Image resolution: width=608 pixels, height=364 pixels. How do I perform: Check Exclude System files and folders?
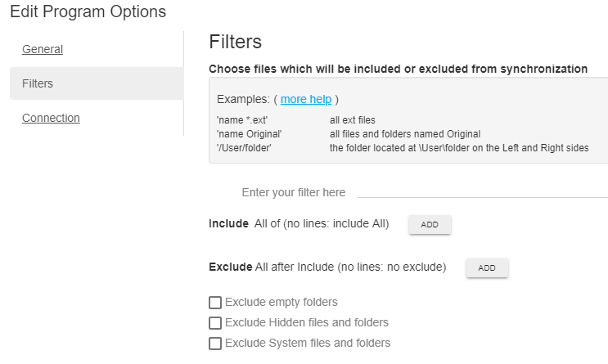[215, 344]
